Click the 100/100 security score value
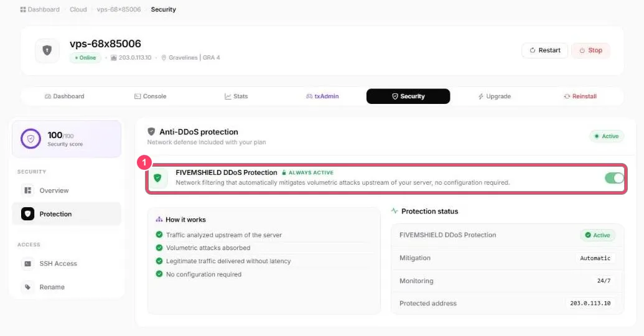 (x=60, y=135)
